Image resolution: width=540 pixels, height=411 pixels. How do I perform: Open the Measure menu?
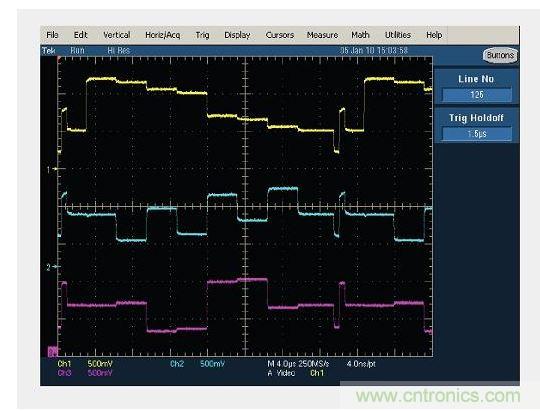click(x=322, y=35)
